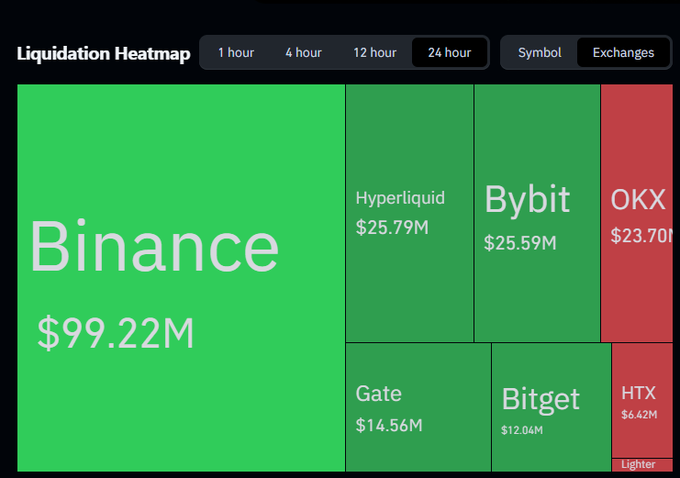Image resolution: width=680 pixels, height=478 pixels.
Task: Select the 24 hour timeframe tab
Action: (x=449, y=52)
